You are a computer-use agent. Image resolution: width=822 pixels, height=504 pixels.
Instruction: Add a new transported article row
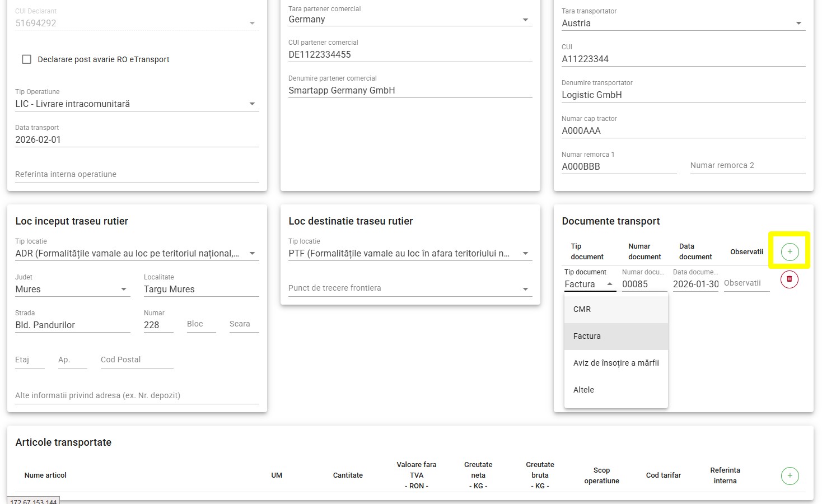[x=790, y=475]
